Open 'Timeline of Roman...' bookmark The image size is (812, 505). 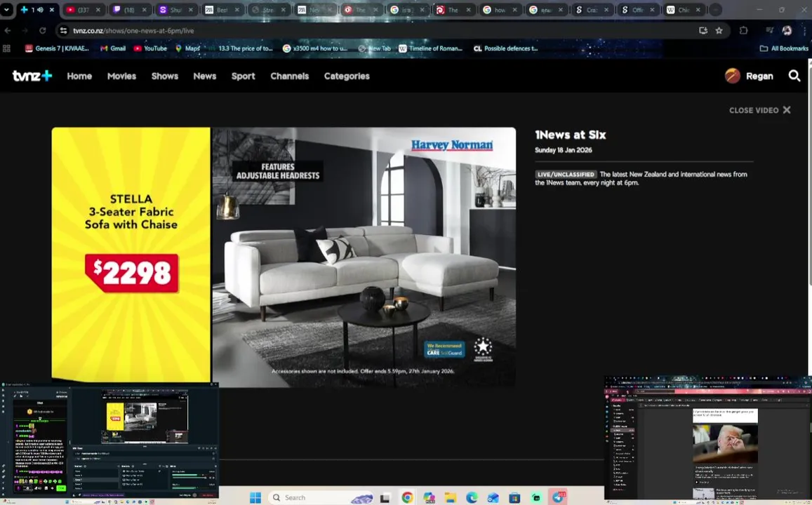(430, 48)
